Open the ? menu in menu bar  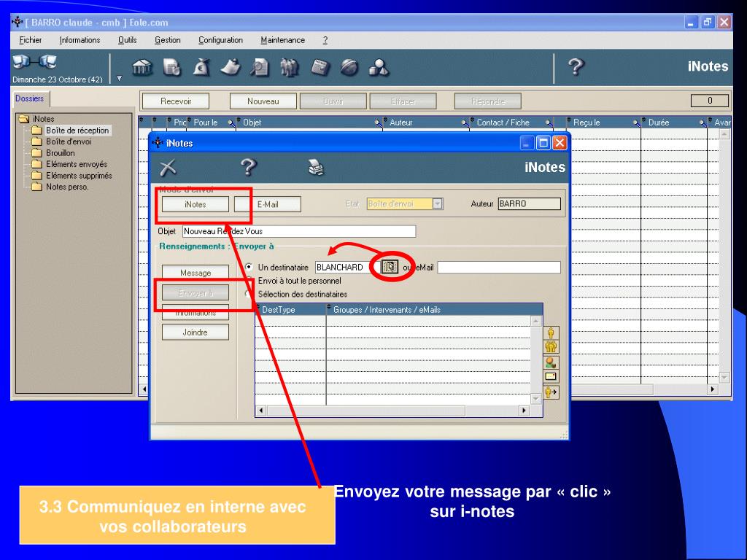(325, 40)
